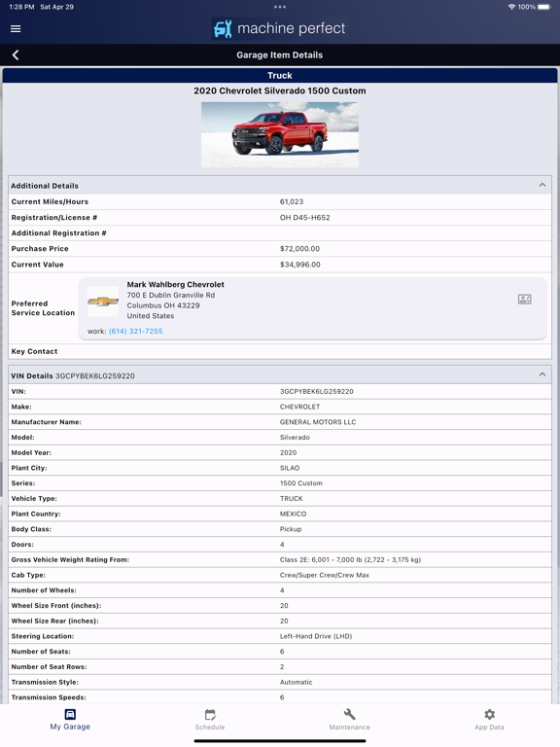Tap the Additional Registration # row label
The width and height of the screenshot is (560, 747).
(x=59, y=233)
